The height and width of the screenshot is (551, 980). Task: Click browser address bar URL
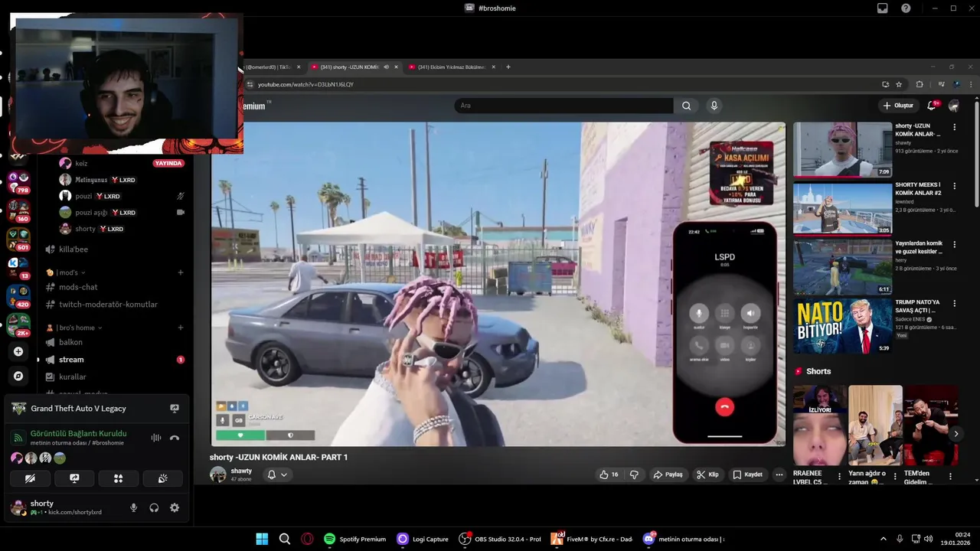tap(305, 84)
